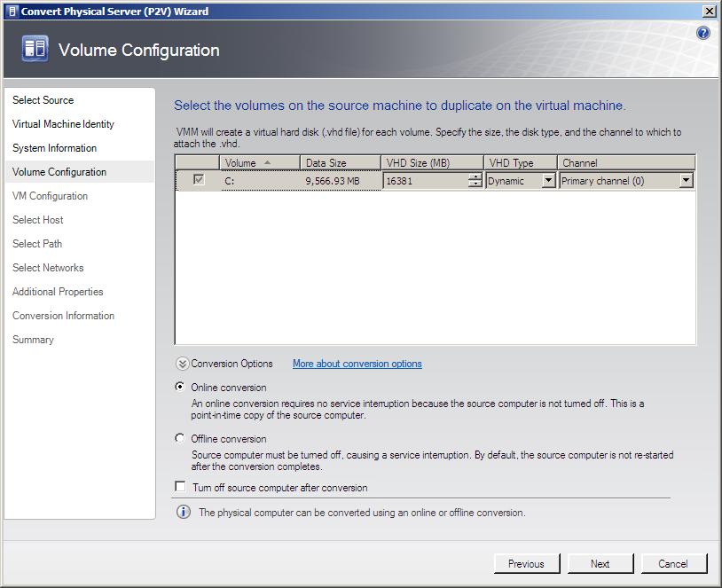
Task: Sort by the Volume column header
Action: tap(248, 163)
